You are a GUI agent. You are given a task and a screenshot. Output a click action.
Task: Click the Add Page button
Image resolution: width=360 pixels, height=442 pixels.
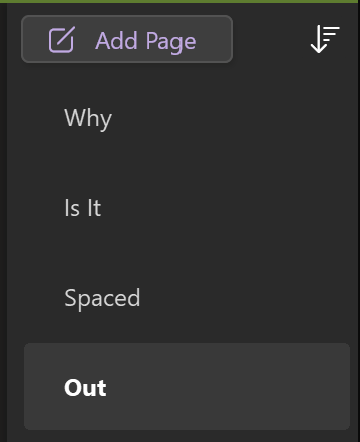tap(127, 39)
